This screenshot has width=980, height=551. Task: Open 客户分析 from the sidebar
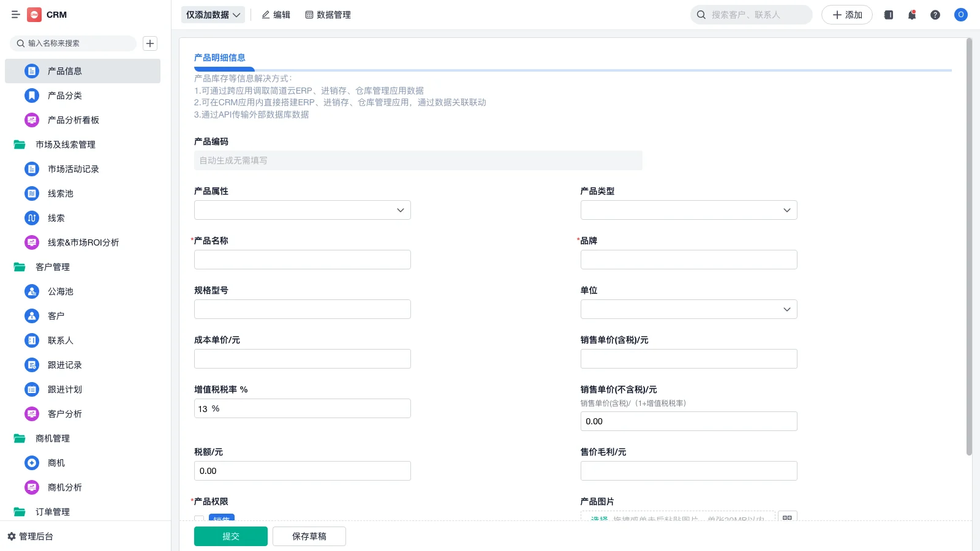(x=64, y=414)
